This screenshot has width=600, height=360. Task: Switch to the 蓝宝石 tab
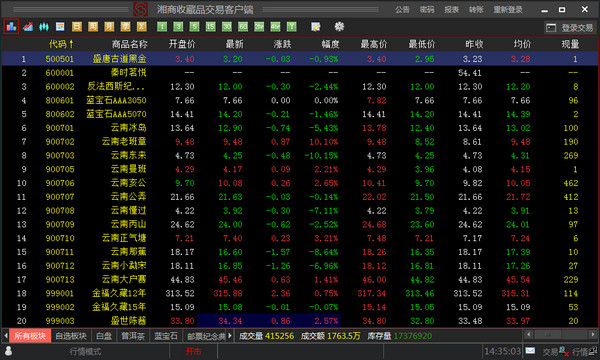pyautogui.click(x=166, y=336)
